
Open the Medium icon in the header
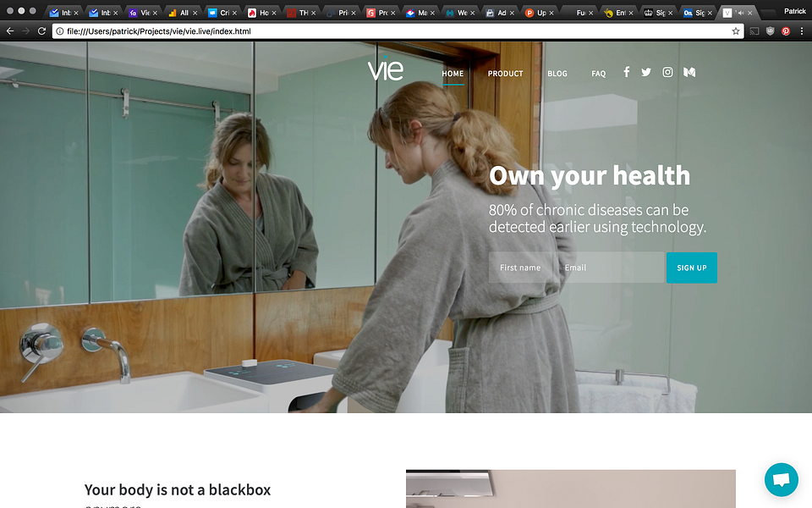pyautogui.click(x=689, y=72)
